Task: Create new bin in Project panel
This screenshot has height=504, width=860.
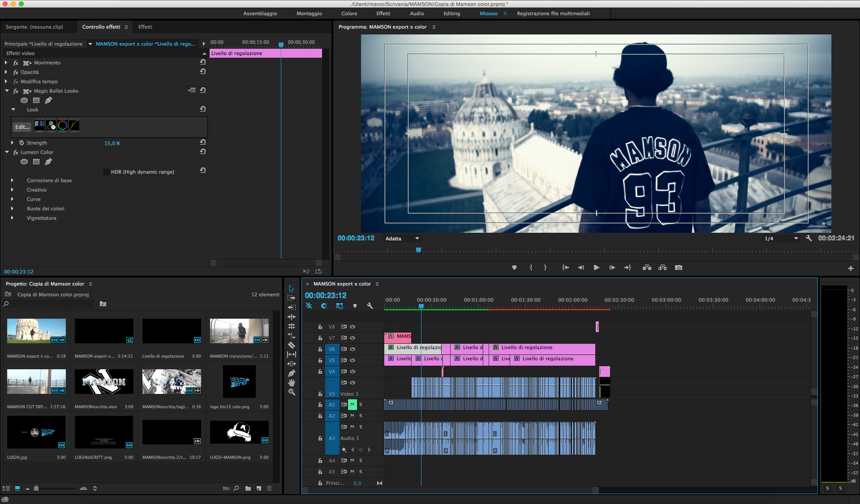Action: [x=248, y=488]
